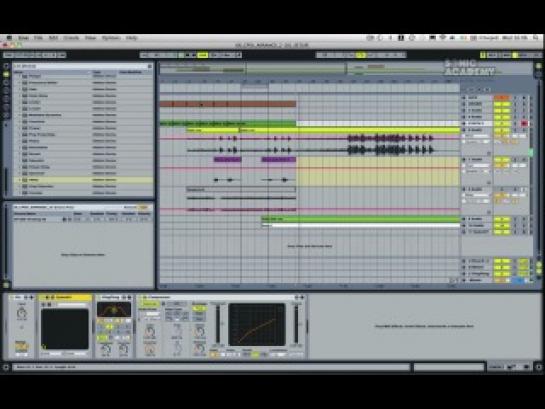Click the transport Play button
Image resolution: width=545 pixels, height=409 pixels.
pos(181,55)
